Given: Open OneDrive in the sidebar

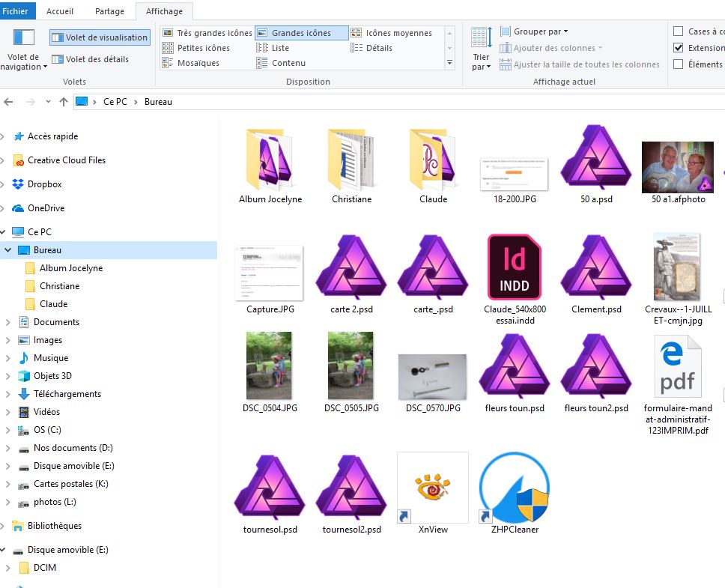Looking at the screenshot, I should coord(46,208).
